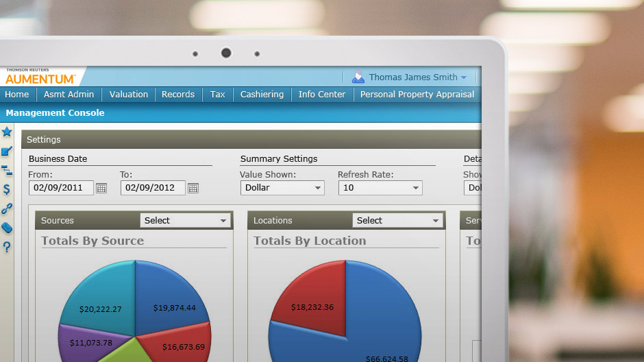This screenshot has height=362, width=644.
Task: Go to the Home menu
Action: [17, 95]
